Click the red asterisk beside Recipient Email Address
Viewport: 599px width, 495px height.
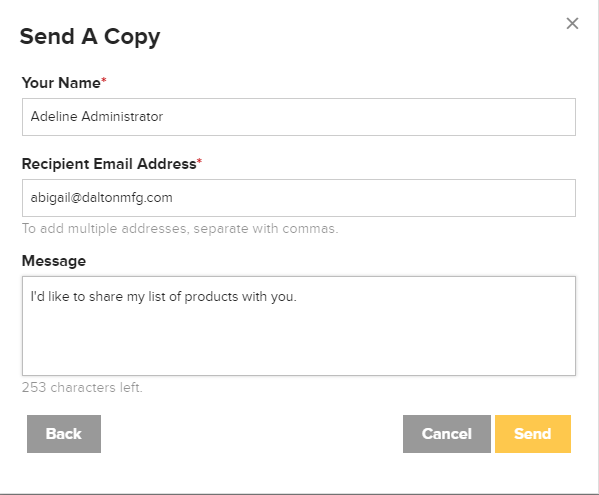199,161
